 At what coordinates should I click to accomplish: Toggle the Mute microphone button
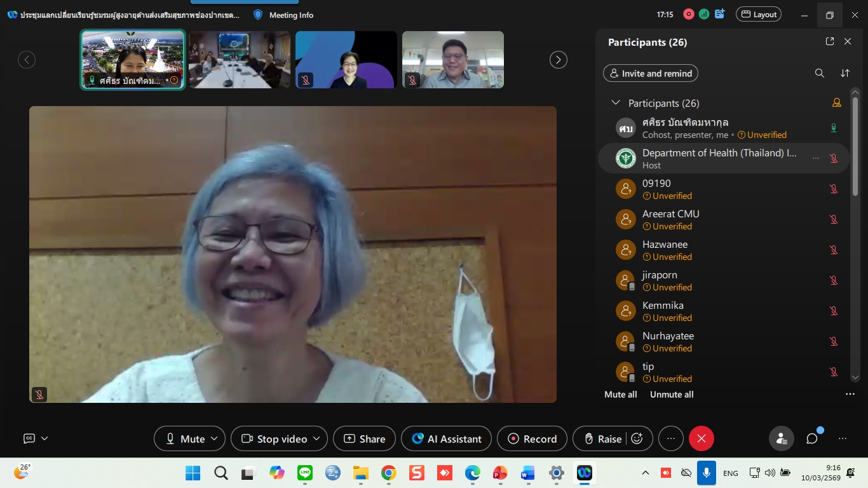[x=185, y=438]
